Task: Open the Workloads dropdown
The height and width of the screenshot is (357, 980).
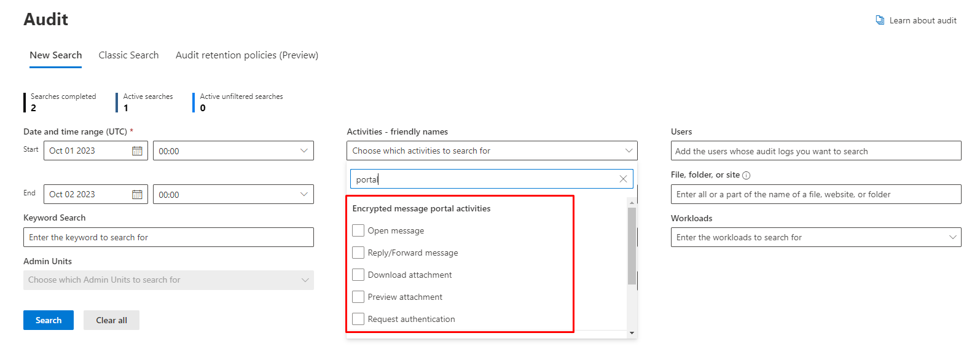Action: (x=952, y=237)
